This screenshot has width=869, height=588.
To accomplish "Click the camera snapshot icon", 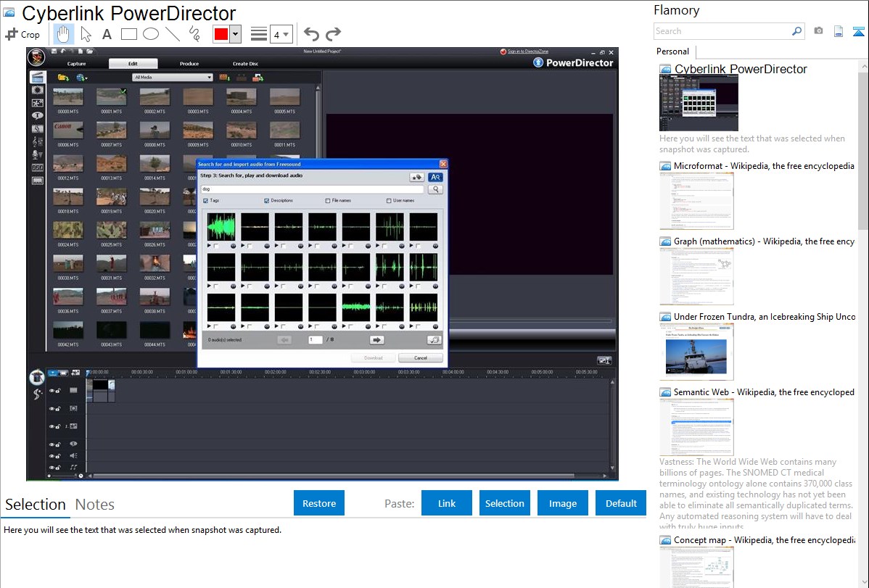I will [818, 31].
